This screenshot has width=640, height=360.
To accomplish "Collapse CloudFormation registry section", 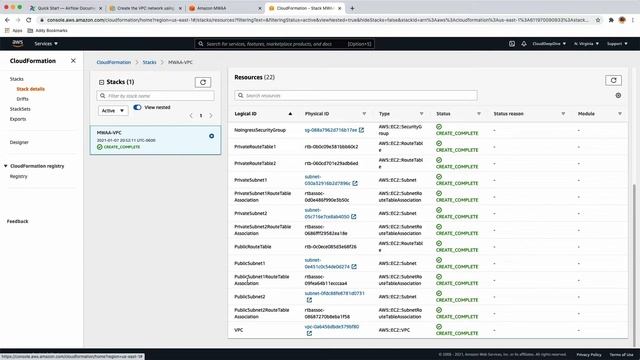I will pyautogui.click(x=6, y=166).
